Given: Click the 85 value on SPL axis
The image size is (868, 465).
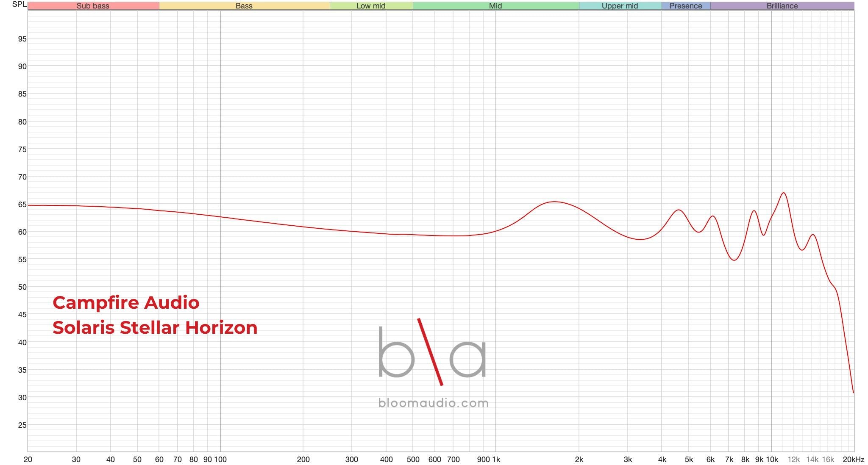Looking at the screenshot, I should [x=22, y=94].
